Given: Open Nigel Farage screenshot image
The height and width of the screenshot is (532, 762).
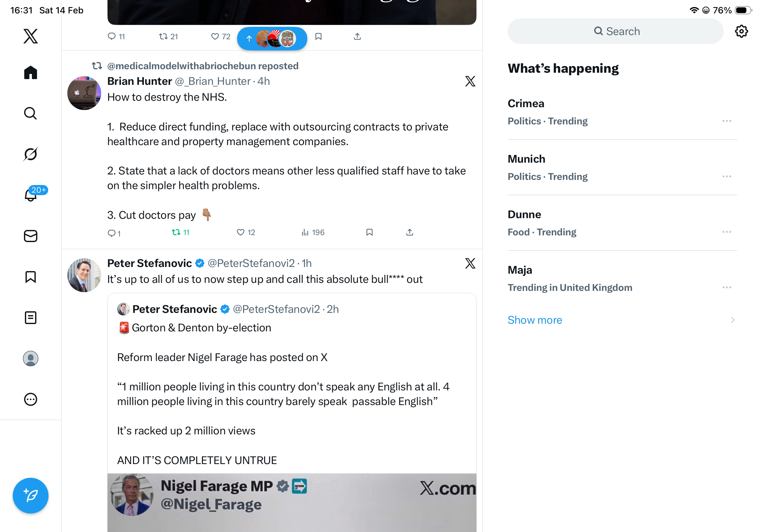Looking at the screenshot, I should pos(291,502).
